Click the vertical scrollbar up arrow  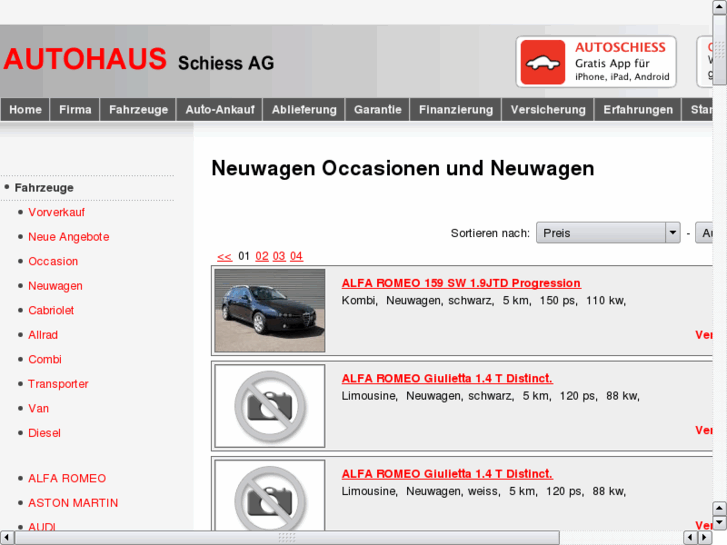719,7
